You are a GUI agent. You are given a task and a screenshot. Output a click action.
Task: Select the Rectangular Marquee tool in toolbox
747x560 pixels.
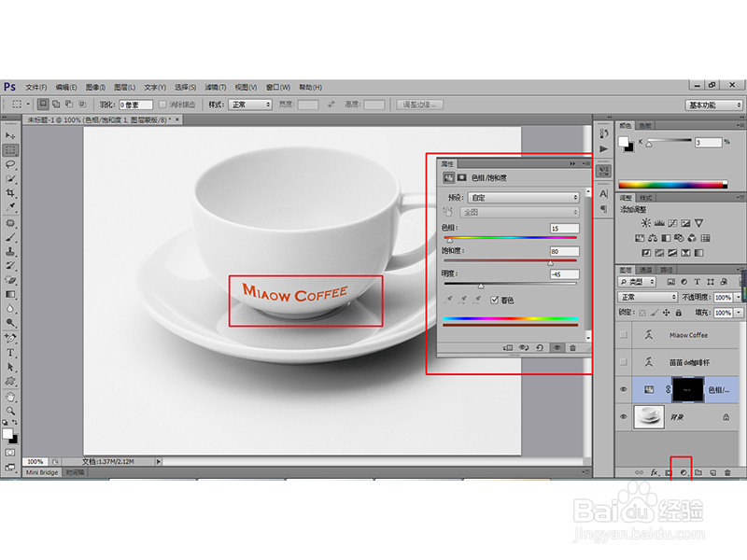10,150
